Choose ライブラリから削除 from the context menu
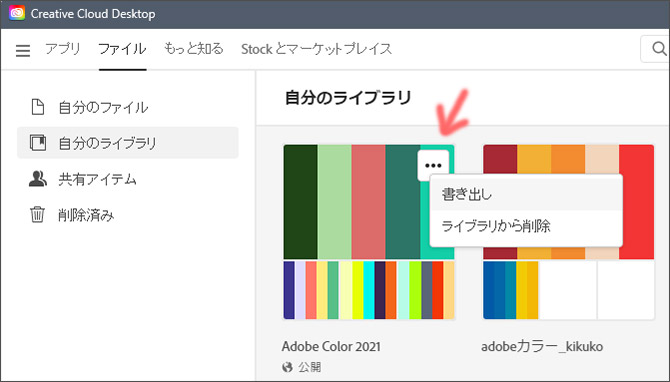This screenshot has height=382, width=670. pos(526,226)
